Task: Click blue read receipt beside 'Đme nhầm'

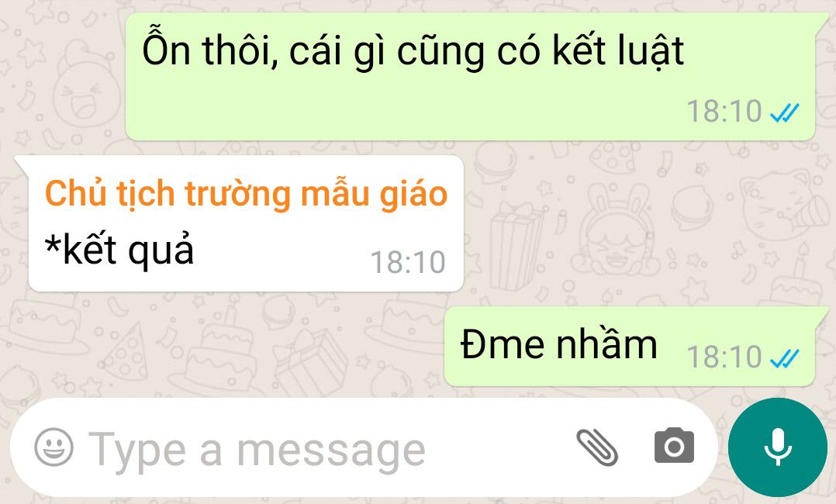Action: click(x=785, y=358)
